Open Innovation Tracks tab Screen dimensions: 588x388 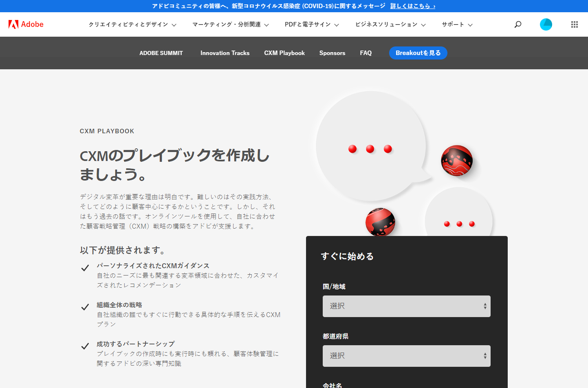pyautogui.click(x=225, y=53)
